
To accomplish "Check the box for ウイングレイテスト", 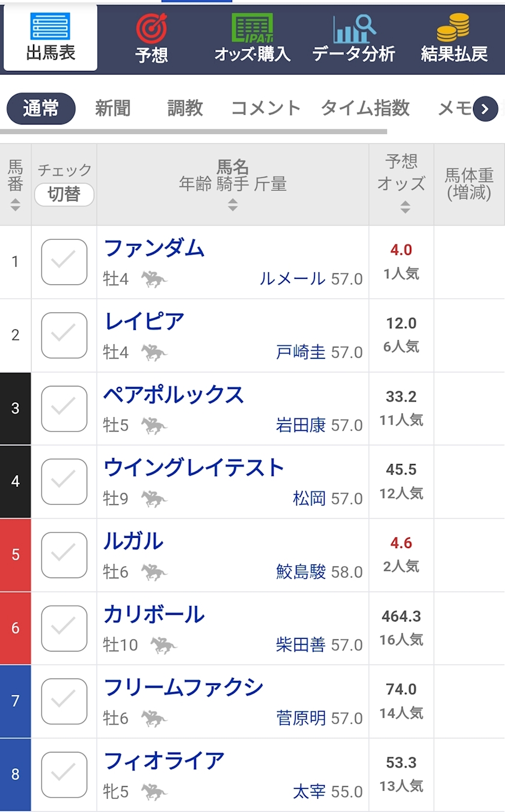I will tap(64, 481).
